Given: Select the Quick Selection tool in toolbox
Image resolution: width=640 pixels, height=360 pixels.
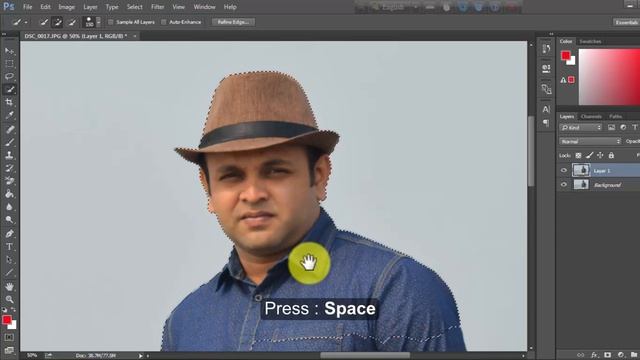Looking at the screenshot, I should click(9, 89).
